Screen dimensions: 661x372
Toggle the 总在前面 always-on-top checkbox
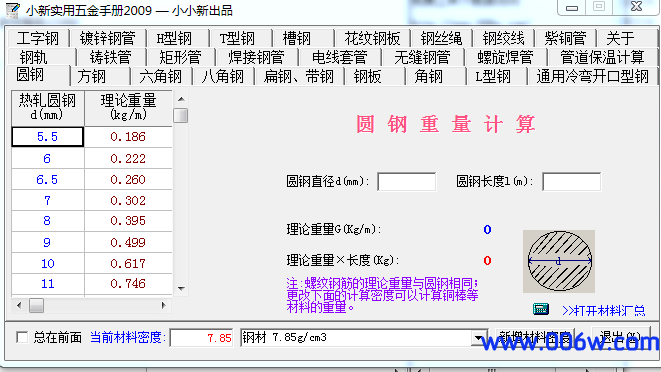[x=22, y=337]
